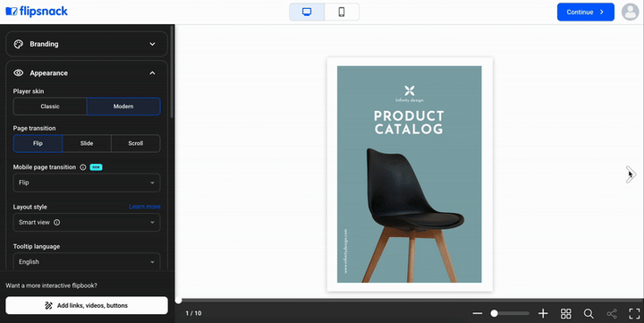Screen dimensions: 644x323
Task: Open the Layout style Learn more link
Action: 145,207
